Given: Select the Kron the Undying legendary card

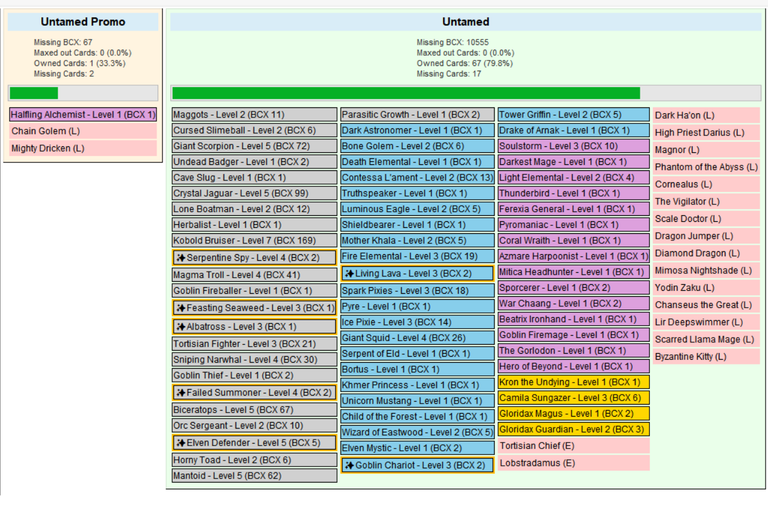Looking at the screenshot, I should (x=574, y=382).
